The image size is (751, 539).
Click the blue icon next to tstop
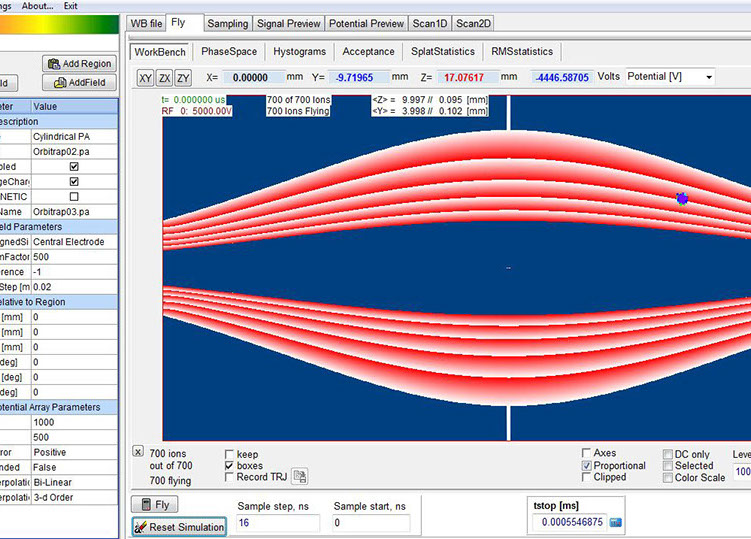point(616,522)
